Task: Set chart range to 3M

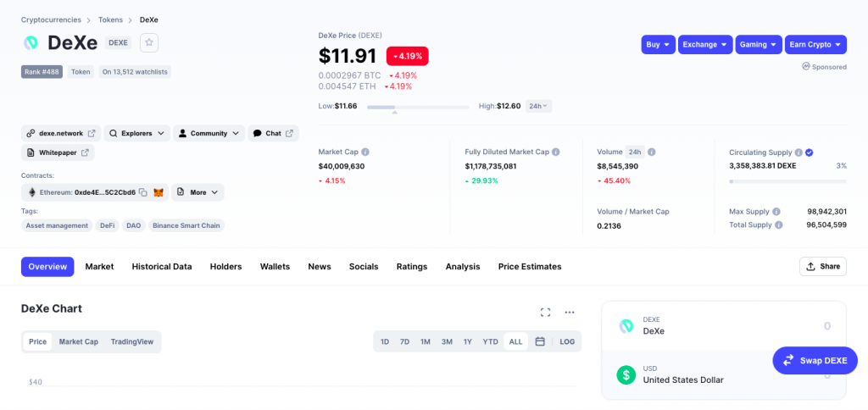Action: pos(447,342)
